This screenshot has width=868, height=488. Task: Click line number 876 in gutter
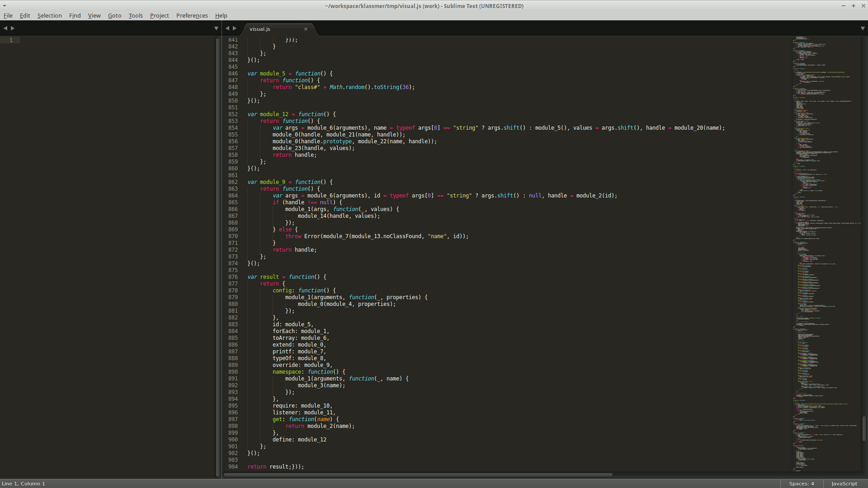(233, 277)
